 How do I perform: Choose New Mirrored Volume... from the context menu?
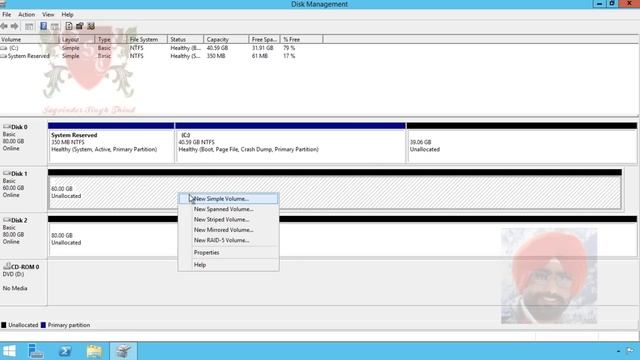229,230
